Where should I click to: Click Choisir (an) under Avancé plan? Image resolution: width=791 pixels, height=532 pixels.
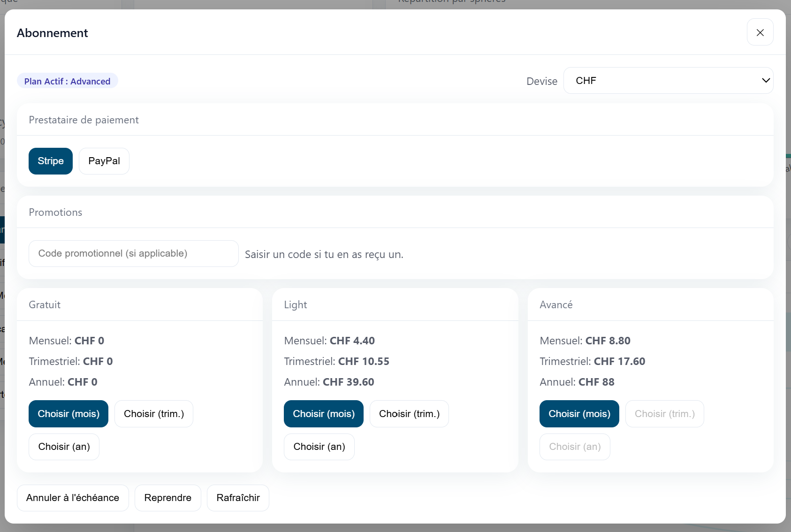[x=575, y=447]
